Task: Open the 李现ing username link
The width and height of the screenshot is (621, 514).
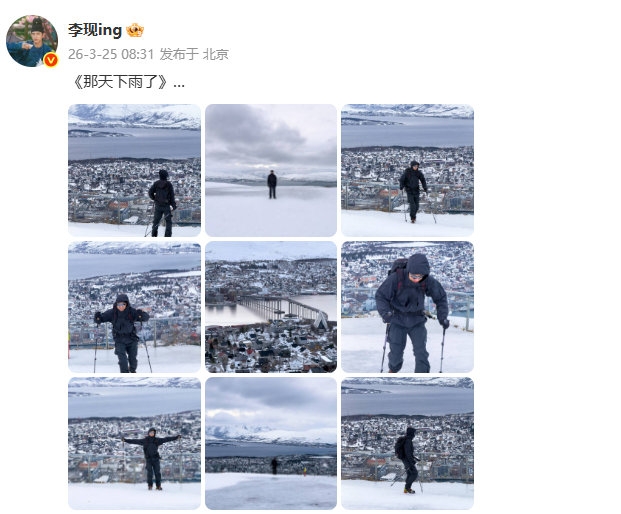Action: (95, 30)
